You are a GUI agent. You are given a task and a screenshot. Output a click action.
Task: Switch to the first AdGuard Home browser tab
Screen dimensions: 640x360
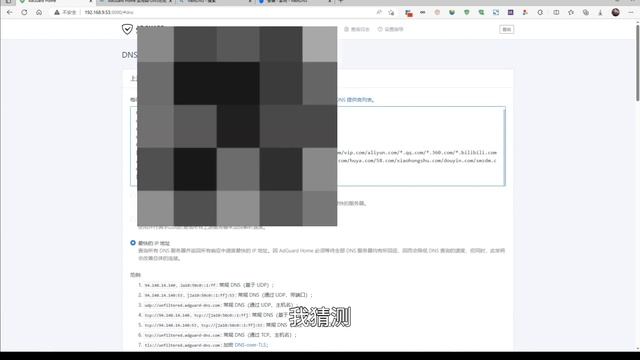[x=56, y=2]
